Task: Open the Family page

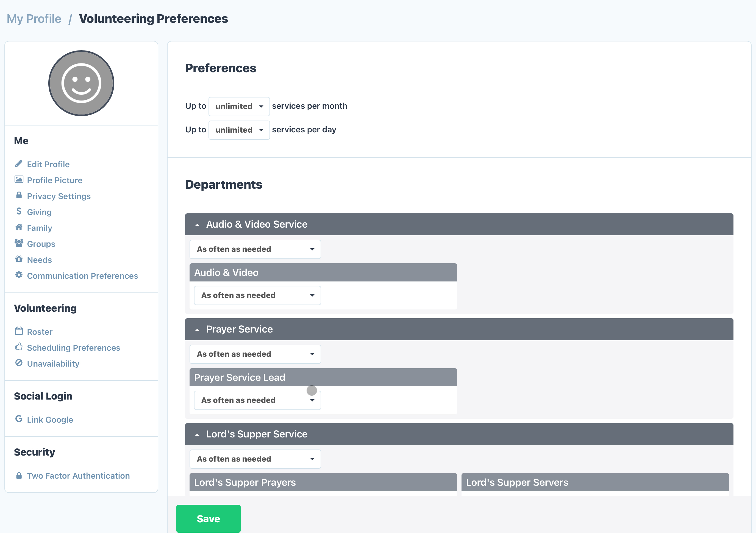Action: (40, 228)
